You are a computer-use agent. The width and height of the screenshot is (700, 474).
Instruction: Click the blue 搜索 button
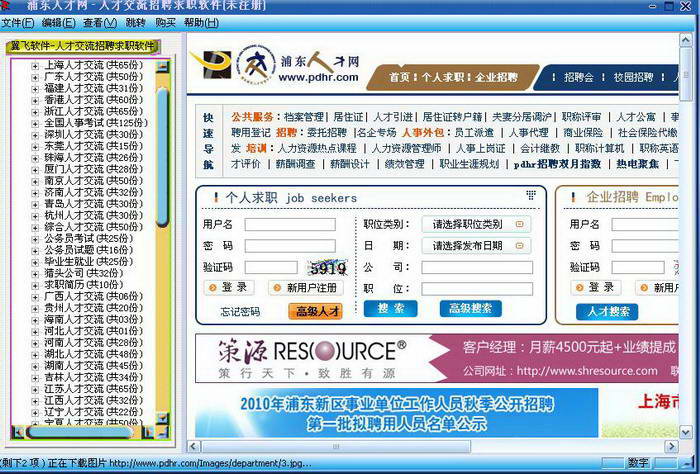click(391, 308)
